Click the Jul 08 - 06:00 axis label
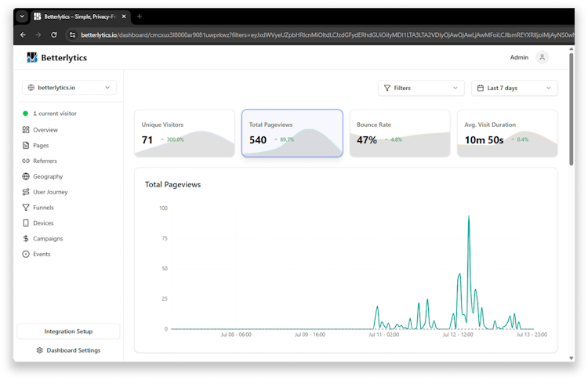Screen dimensions: 588x380 click(x=236, y=335)
